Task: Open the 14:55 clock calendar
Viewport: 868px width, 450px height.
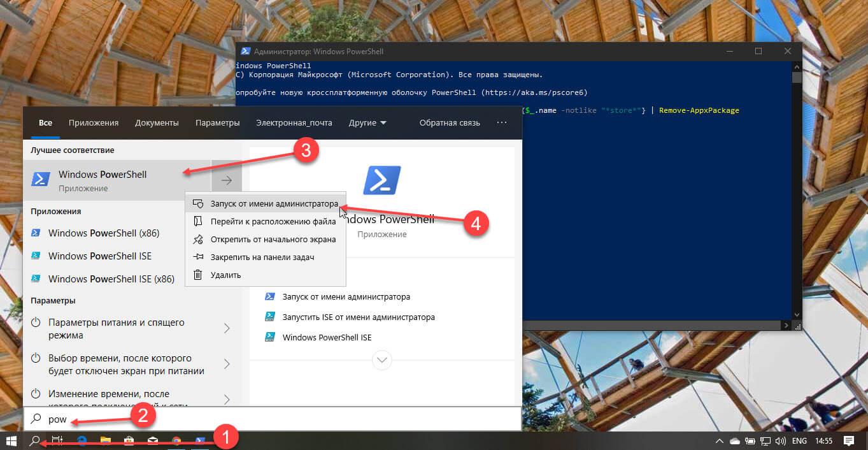Action: point(823,441)
